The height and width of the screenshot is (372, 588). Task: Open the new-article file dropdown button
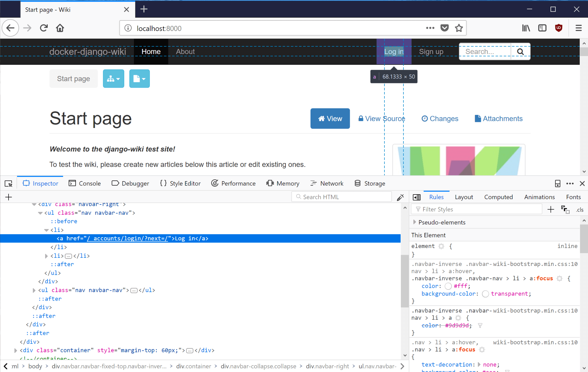[139, 78]
